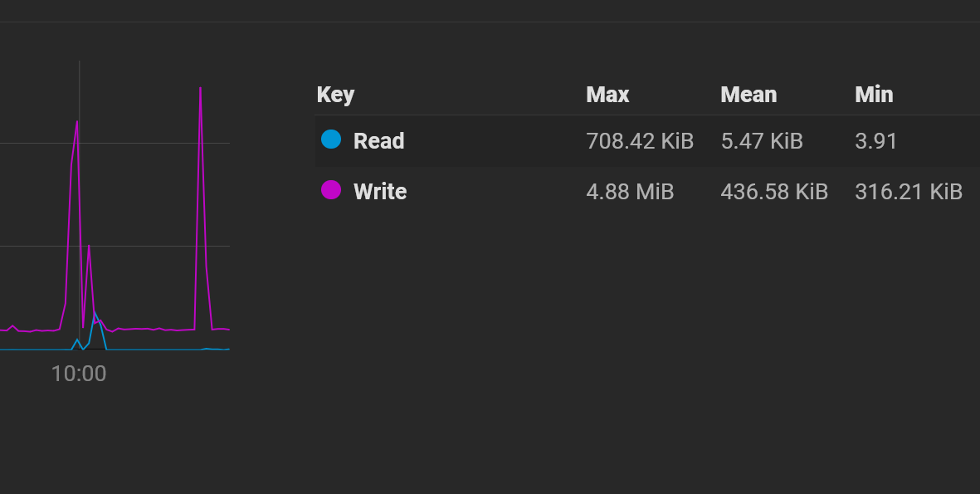Click the 10:00 time axis label
This screenshot has width=980, height=494.
point(79,374)
